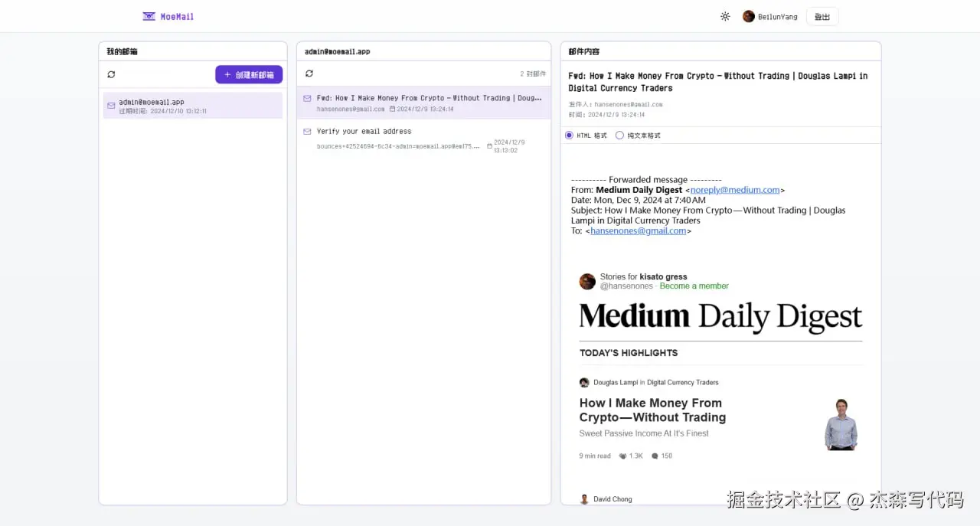The width and height of the screenshot is (980, 526).
Task: Click Sweet Passive Income At It's Finest subtitle
Action: pos(644,433)
